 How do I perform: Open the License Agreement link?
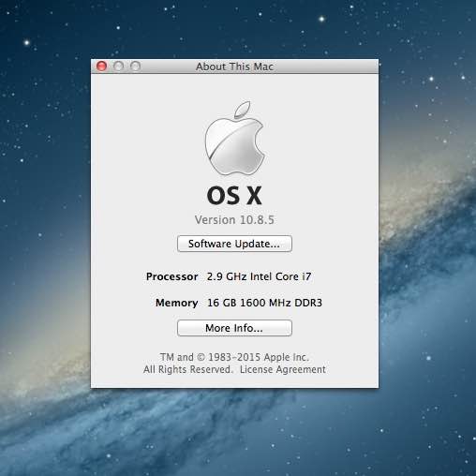(283, 369)
